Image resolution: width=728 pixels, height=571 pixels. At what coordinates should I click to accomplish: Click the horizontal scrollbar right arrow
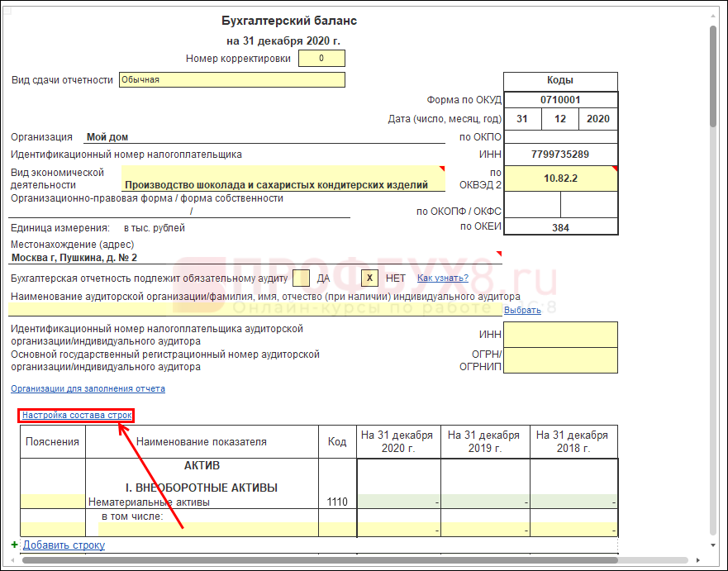click(x=697, y=560)
